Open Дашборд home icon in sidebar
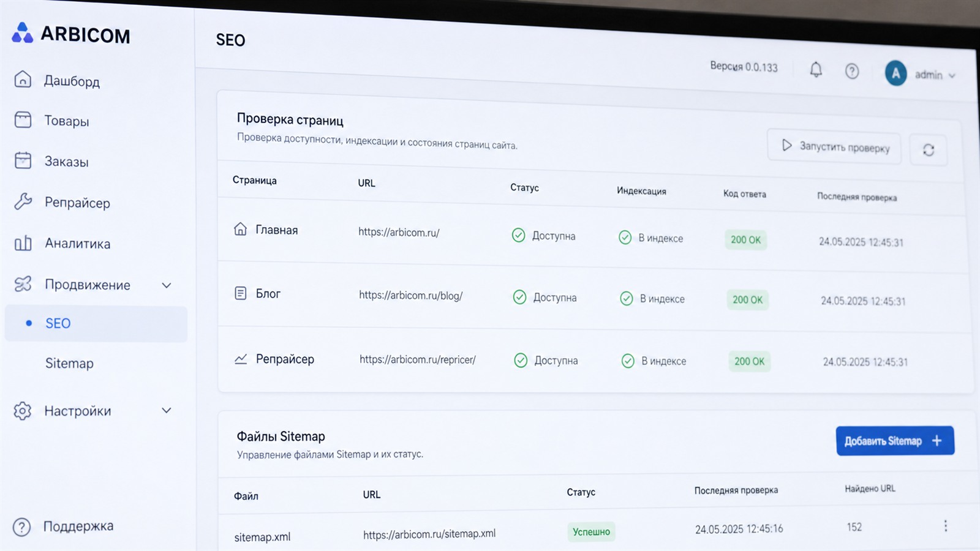Viewport: 980px width, 551px height. pyautogui.click(x=23, y=79)
